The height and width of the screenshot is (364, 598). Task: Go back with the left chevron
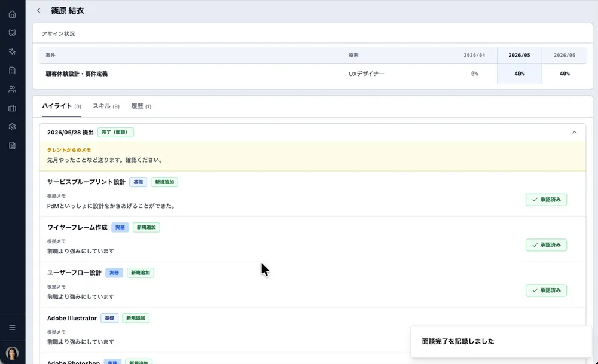[38, 11]
